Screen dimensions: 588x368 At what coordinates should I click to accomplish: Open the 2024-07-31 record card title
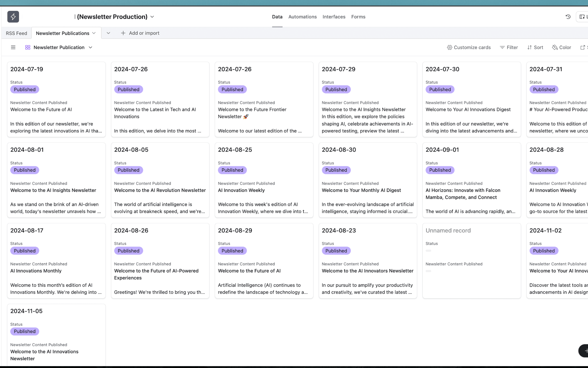546,69
